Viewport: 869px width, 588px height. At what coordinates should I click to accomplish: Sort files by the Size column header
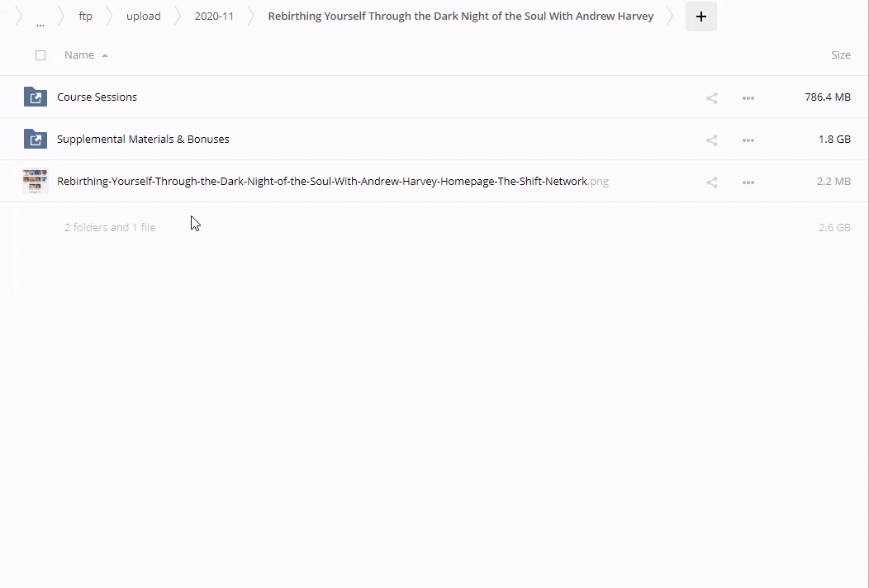(x=840, y=55)
